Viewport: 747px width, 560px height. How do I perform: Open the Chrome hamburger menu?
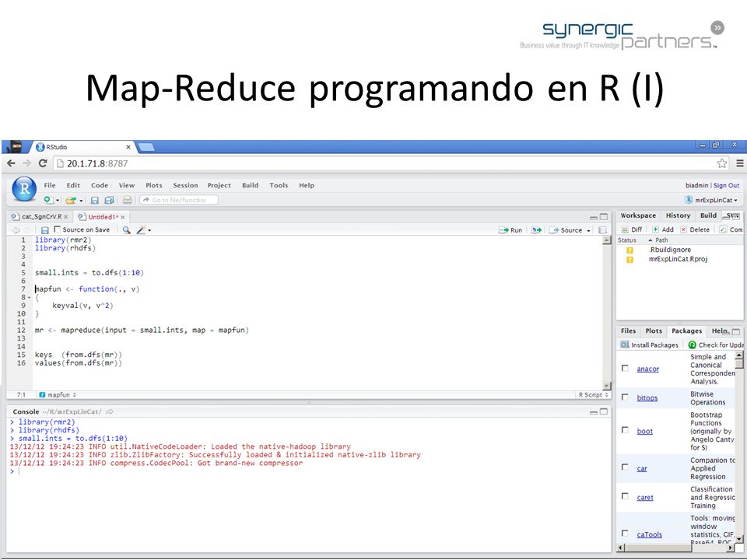pos(739,163)
